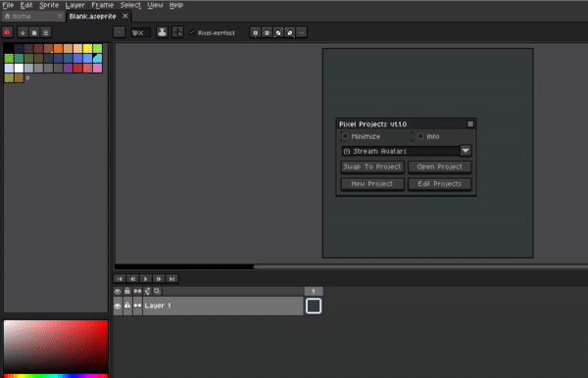588x378 pixels.
Task: Click the second symmetry options icon
Action: [x=267, y=32]
